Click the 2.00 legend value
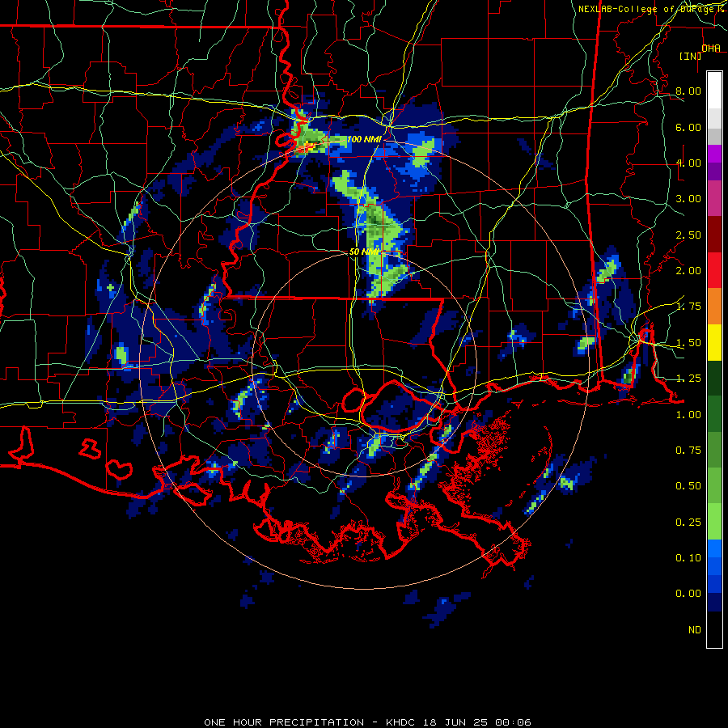This screenshot has width=728, height=728. point(688,271)
